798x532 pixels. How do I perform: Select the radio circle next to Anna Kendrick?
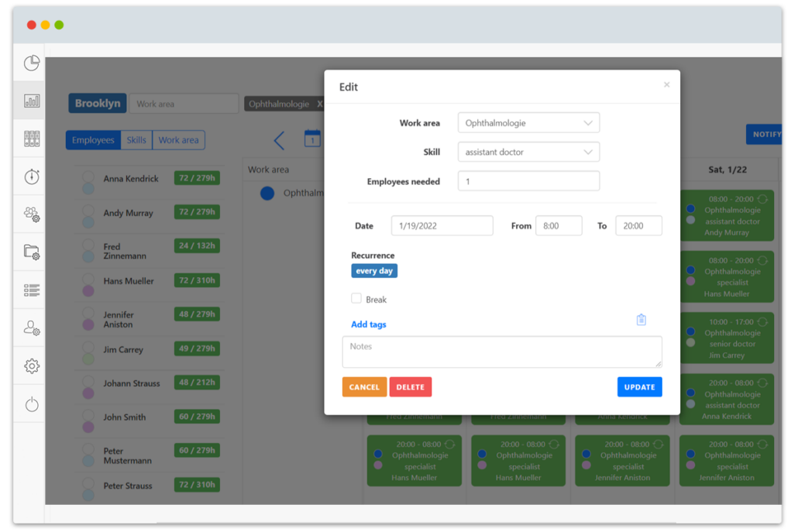coord(88,177)
